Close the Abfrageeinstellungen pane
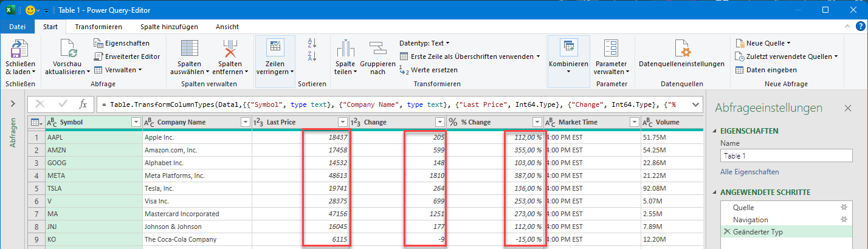 tap(848, 108)
